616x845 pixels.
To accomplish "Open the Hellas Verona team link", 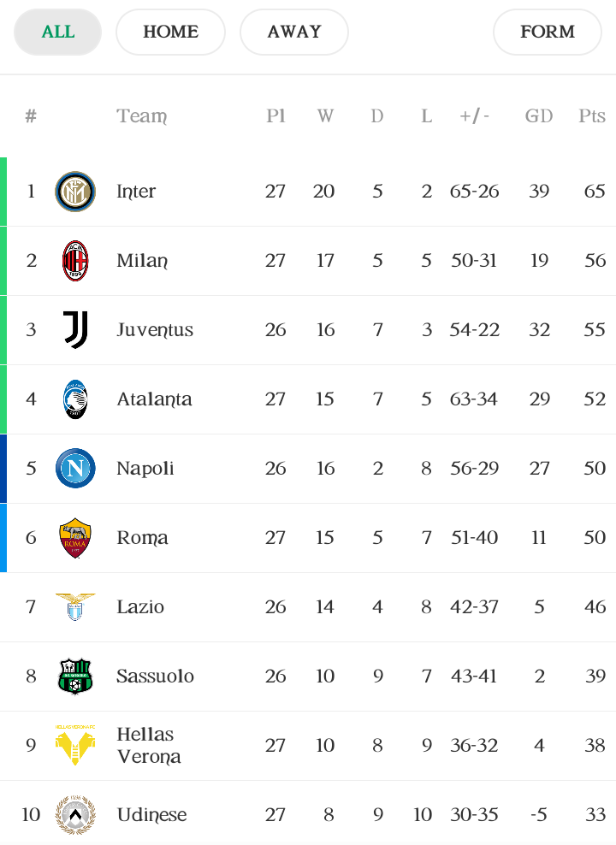I will pos(149,746).
